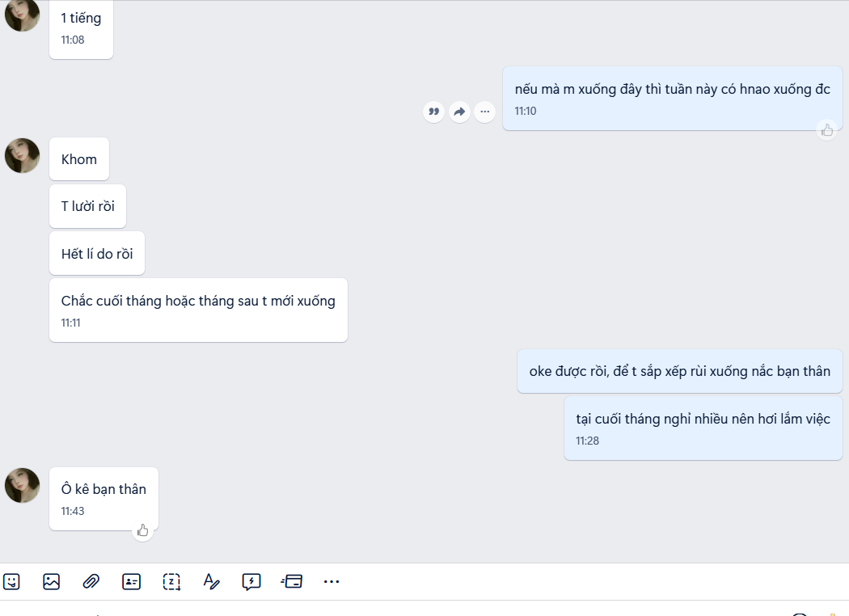The height and width of the screenshot is (616, 849).
Task: Attach a file with paperclip icon
Action: click(91, 582)
